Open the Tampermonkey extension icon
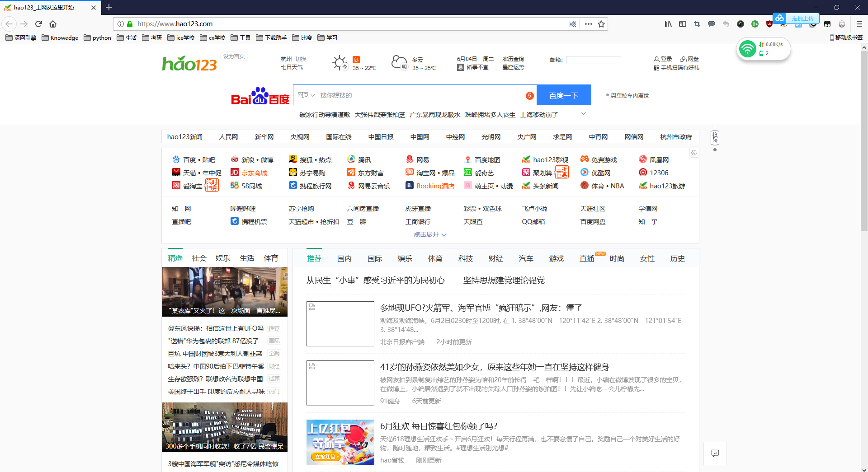The height and width of the screenshot is (472, 868). coord(827,24)
